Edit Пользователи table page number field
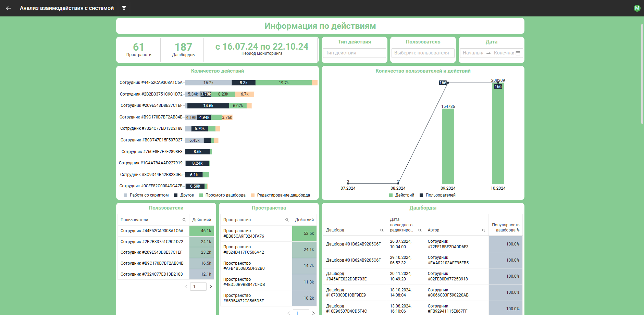This screenshot has height=315, width=644. pyautogui.click(x=198, y=287)
